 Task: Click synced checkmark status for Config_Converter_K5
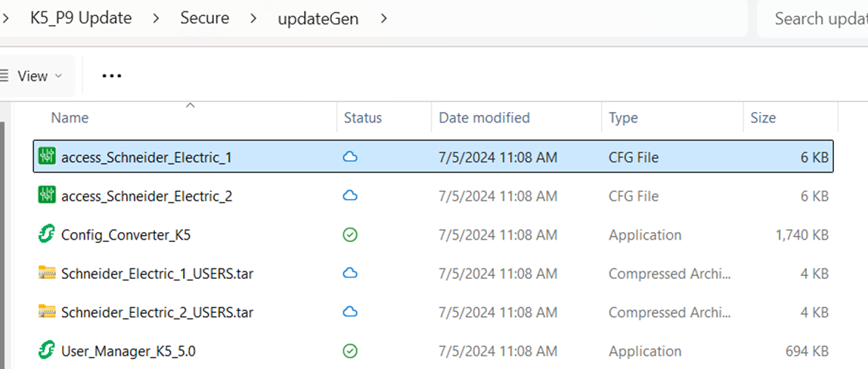click(x=350, y=234)
